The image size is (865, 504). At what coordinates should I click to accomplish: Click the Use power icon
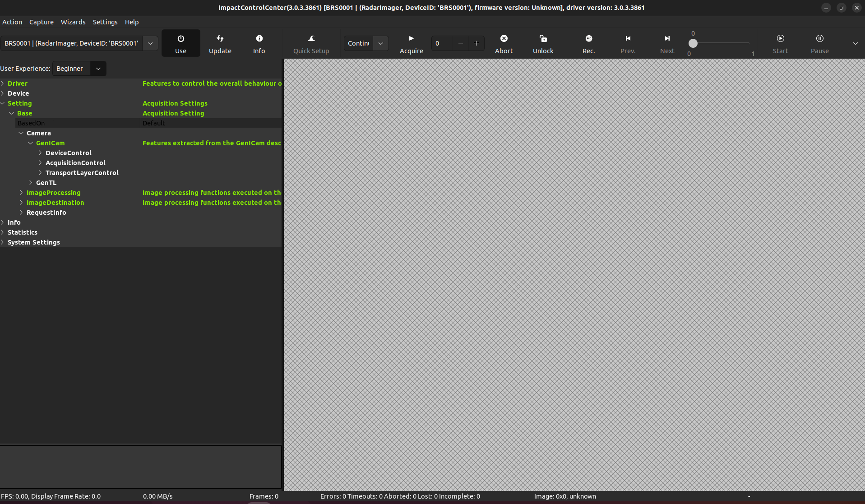pyautogui.click(x=180, y=39)
